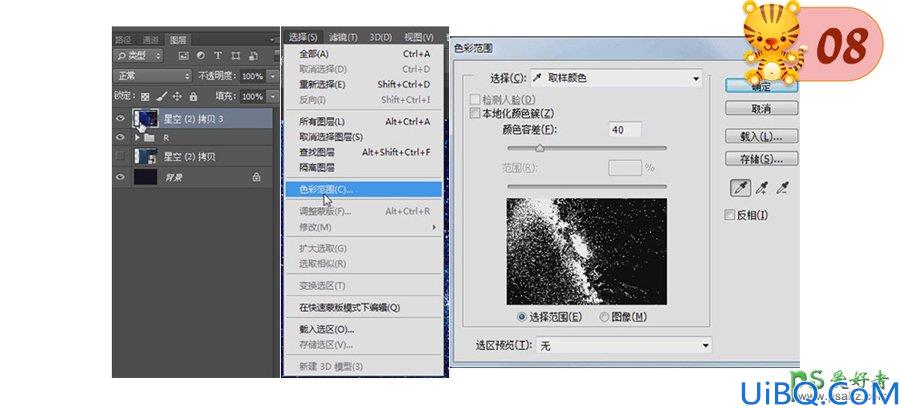Choose 重新选择(E) menu item
The image size is (900, 408).
tap(363, 84)
